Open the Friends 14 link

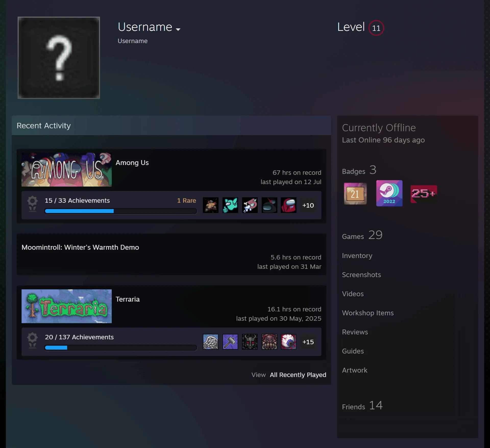[x=362, y=405]
